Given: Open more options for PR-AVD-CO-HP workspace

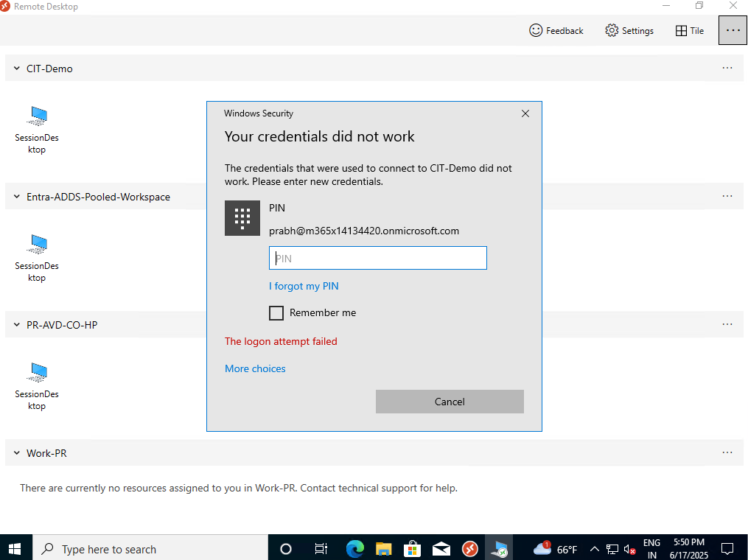Looking at the screenshot, I should [x=727, y=324].
